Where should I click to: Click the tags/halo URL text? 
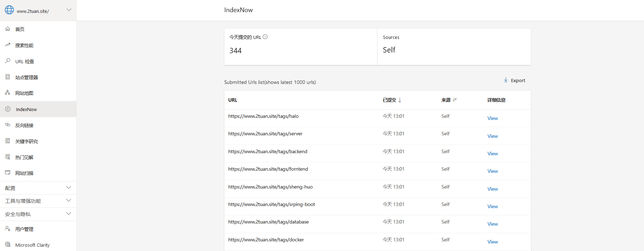click(264, 116)
